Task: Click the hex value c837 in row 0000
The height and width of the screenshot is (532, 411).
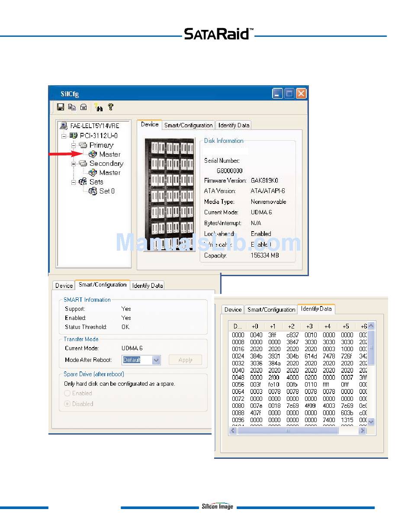Action: tap(292, 335)
